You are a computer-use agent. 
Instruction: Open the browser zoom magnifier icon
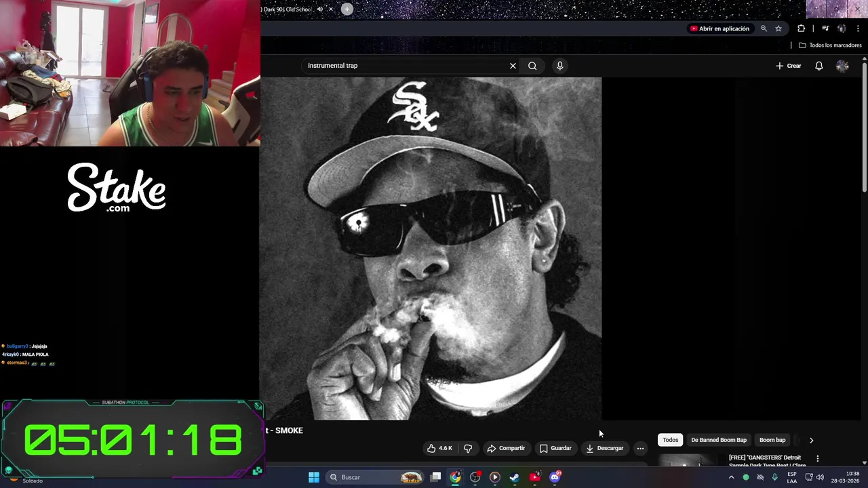(x=764, y=28)
